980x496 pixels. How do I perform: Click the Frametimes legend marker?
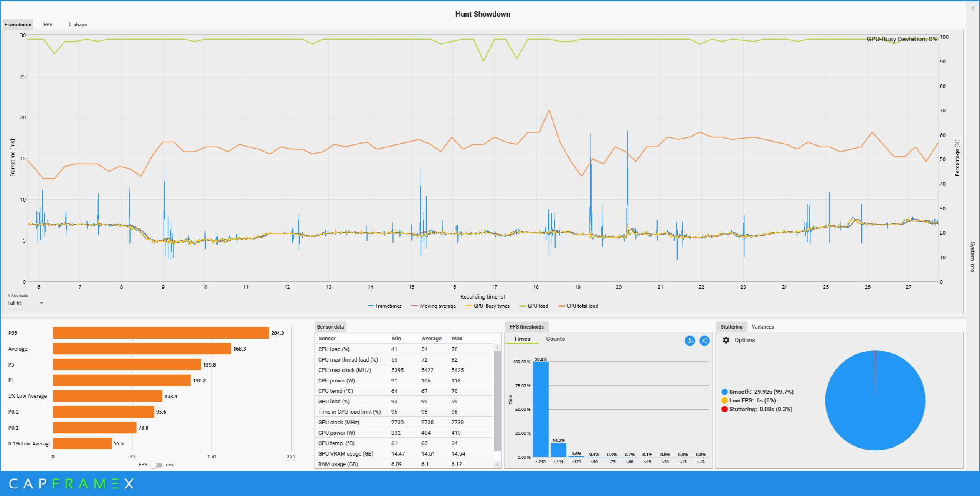click(x=371, y=306)
